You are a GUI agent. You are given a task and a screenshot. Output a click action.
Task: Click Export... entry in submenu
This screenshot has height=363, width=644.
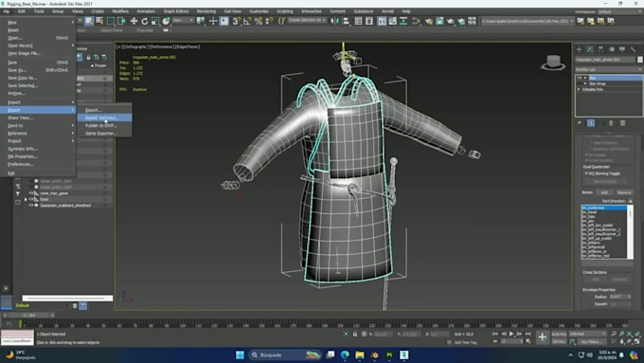104,110
